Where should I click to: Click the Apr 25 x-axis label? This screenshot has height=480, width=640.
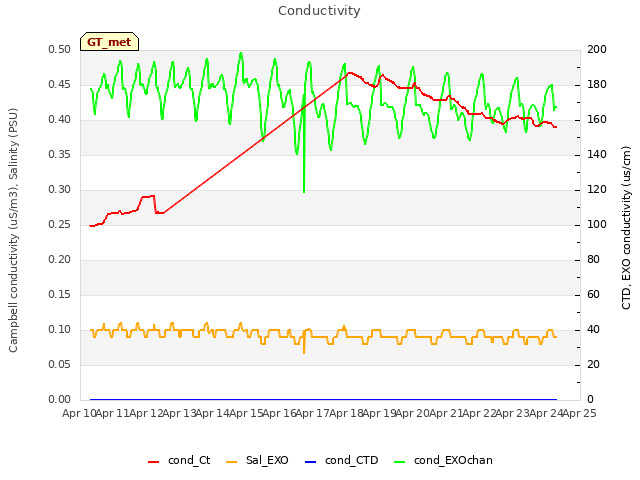579,413
